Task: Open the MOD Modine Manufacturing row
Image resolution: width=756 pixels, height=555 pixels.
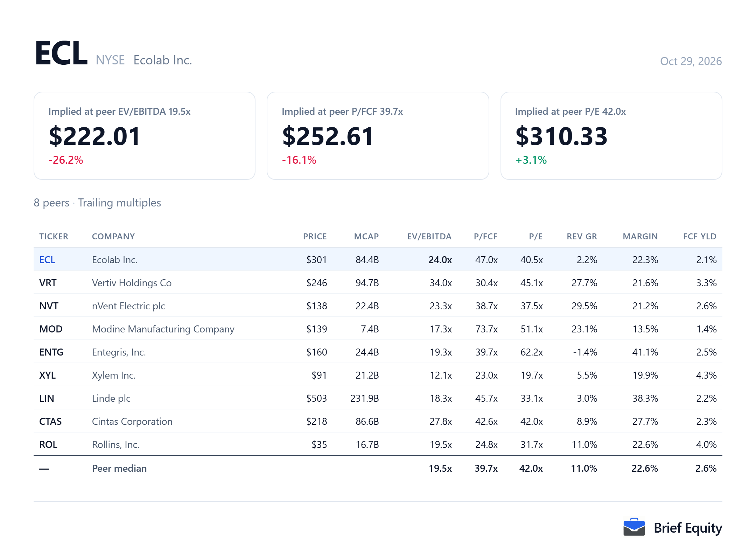Action: 378,329
